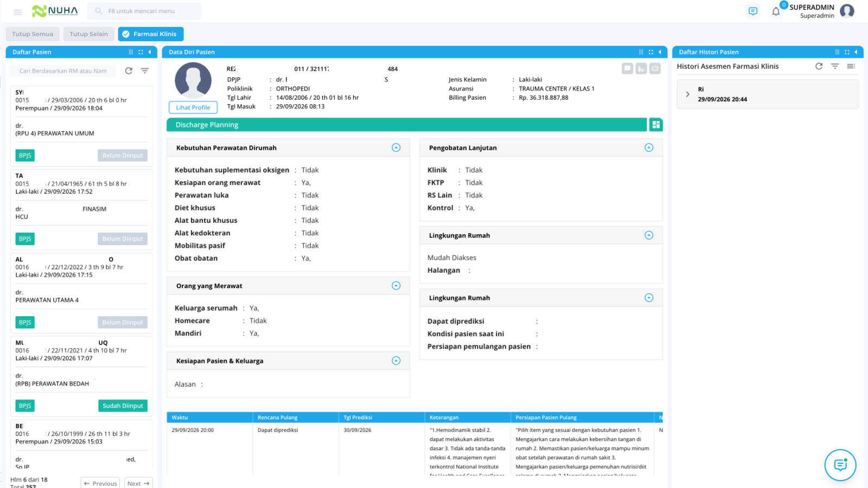Go to Next page of patients
Viewport: 868px width, 488px height.
click(x=138, y=483)
